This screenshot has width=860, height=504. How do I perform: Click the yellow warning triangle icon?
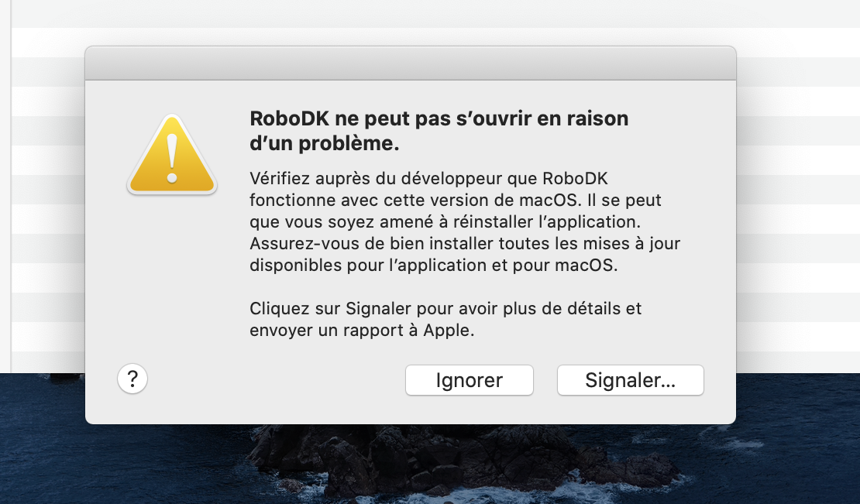[x=172, y=156]
